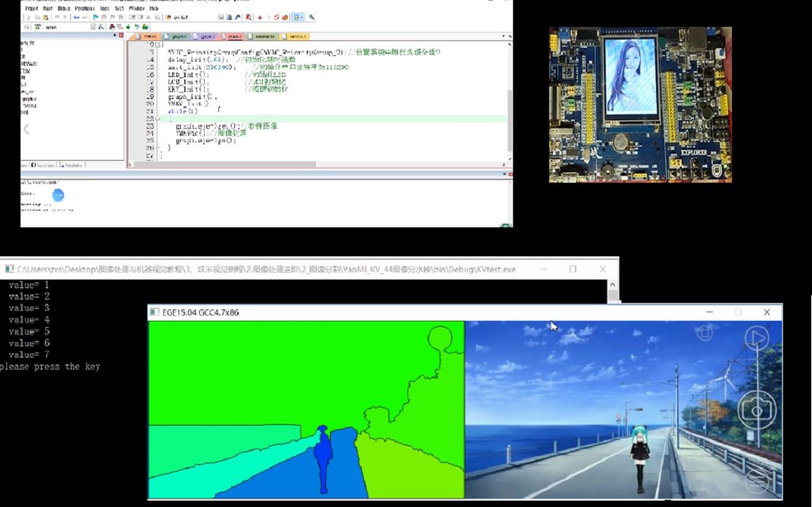Image resolution: width=812 pixels, height=507 pixels.
Task: Click the blue circle in build output
Action: click(58, 195)
